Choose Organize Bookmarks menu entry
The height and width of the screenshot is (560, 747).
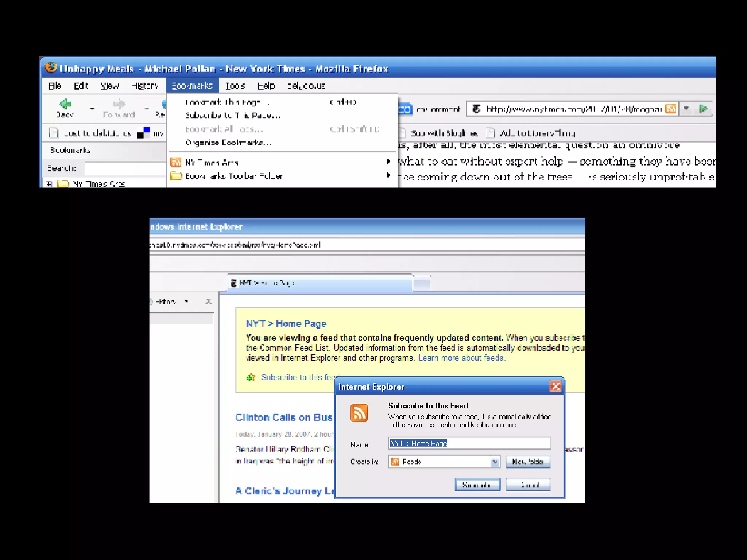(x=228, y=143)
